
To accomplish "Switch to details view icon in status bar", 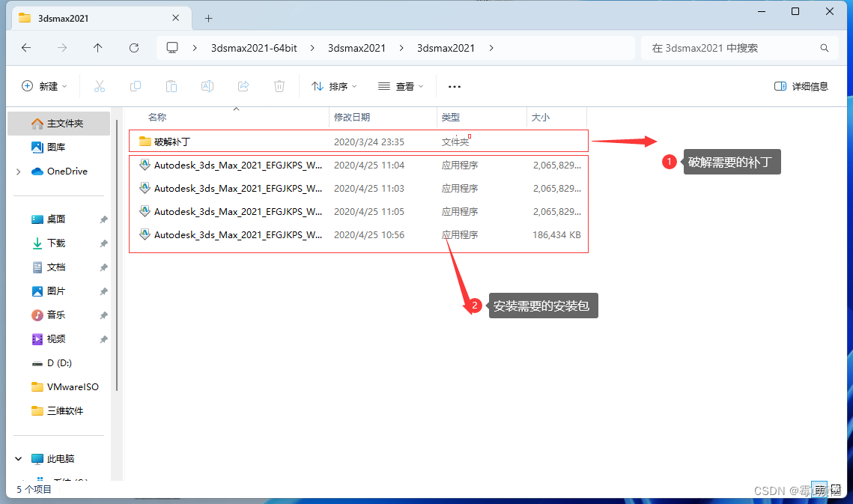I will 819,489.
